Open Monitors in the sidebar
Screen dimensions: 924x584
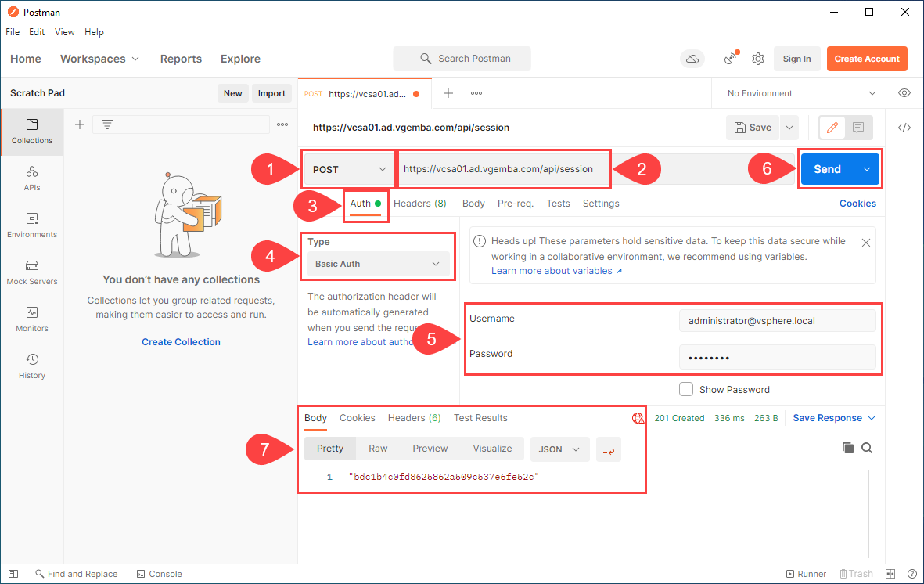(x=32, y=319)
